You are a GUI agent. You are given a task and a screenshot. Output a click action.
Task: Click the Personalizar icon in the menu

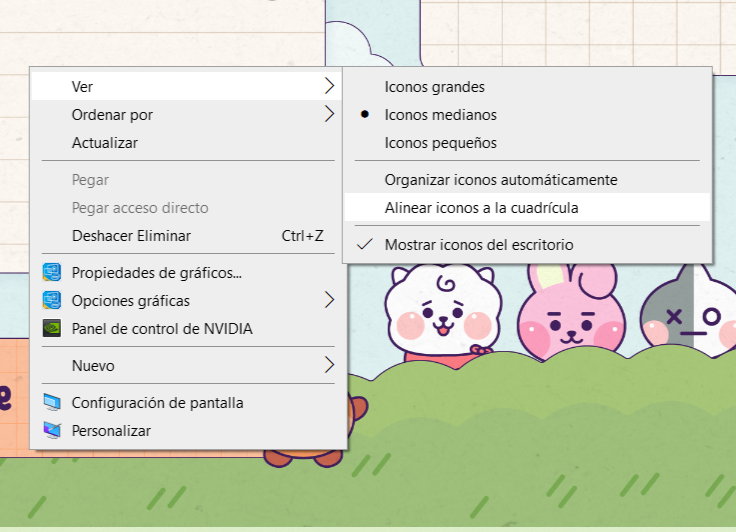click(52, 430)
